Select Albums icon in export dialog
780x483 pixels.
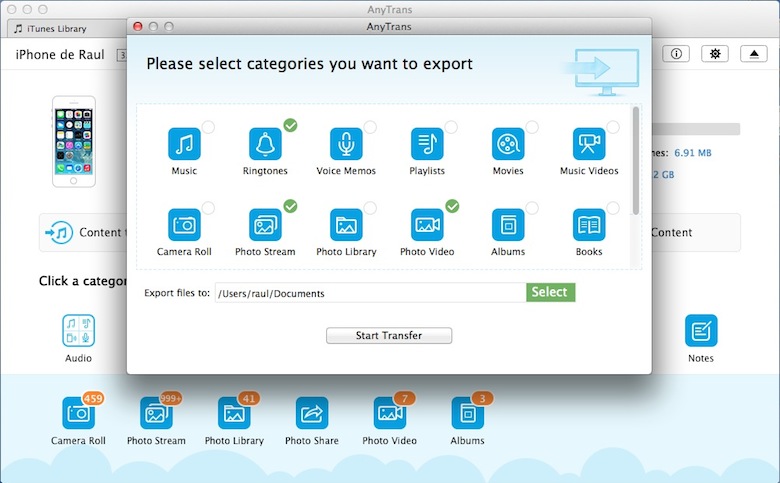pyautogui.click(x=508, y=225)
